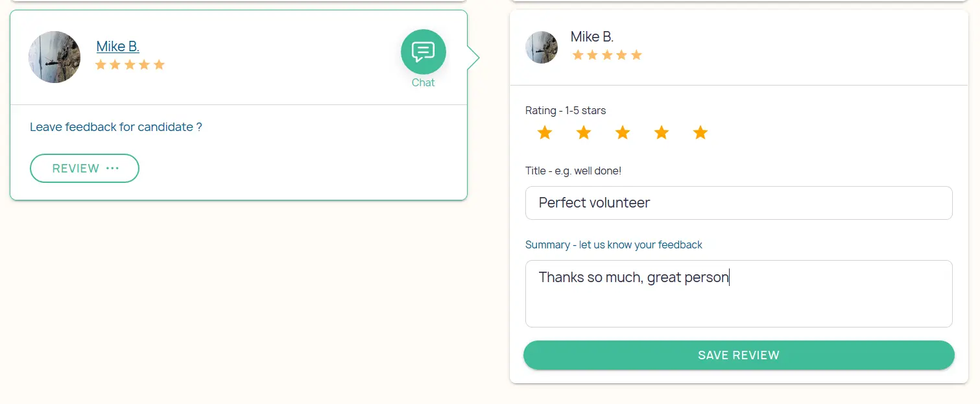980x404 pixels.
Task: Set rating to three stars
Action: (x=623, y=133)
